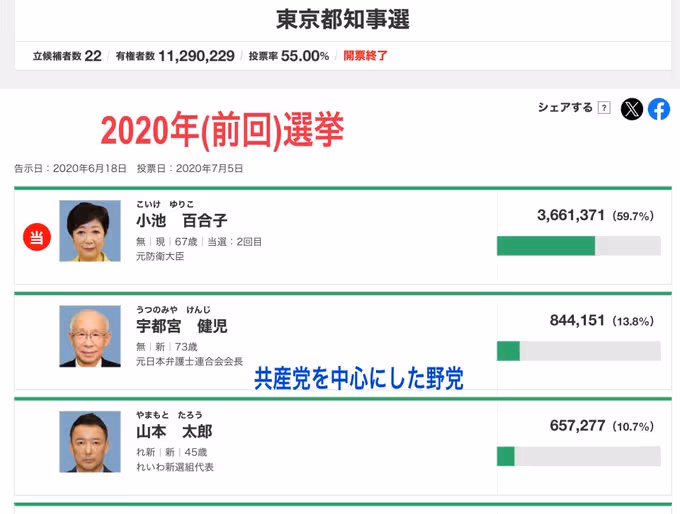The image size is (680, 514).
Task: Open 宇都宮健児's candidate photo
Action: point(90,336)
